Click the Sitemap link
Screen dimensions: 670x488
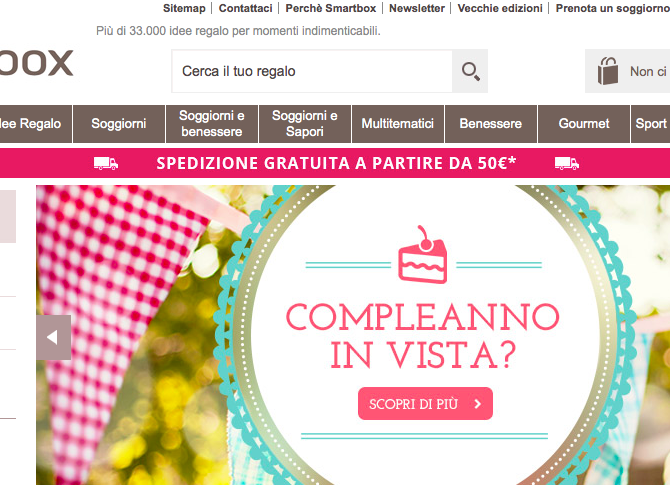tap(184, 8)
